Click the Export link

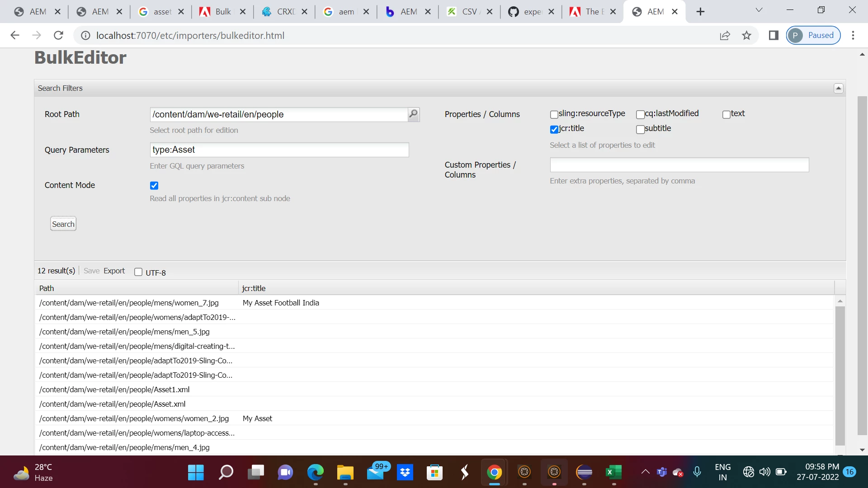click(x=114, y=271)
